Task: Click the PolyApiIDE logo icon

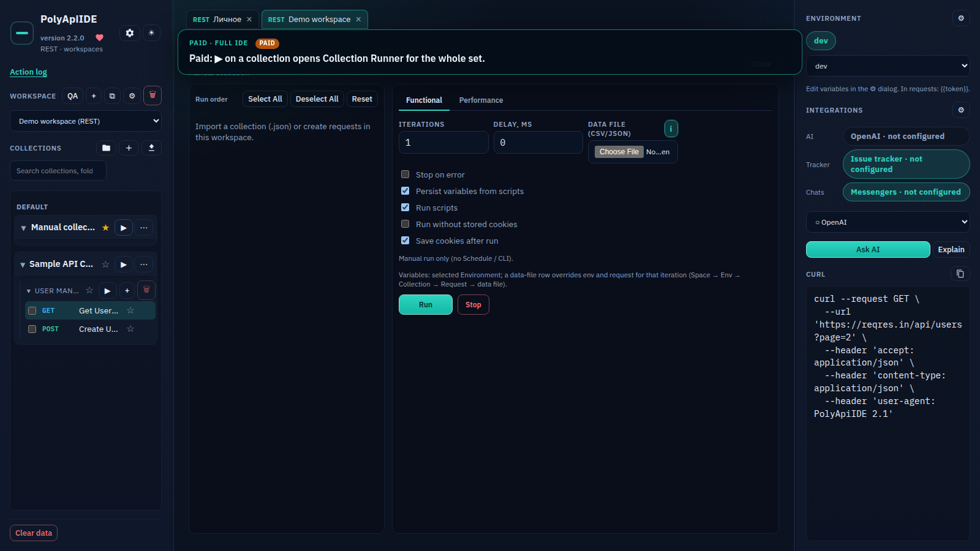Action: click(22, 33)
